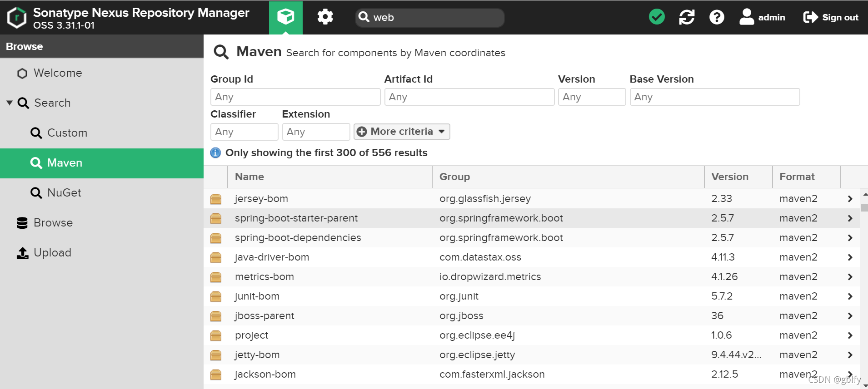Select the org.jboss group cell
Image resolution: width=868 pixels, height=389 pixels.
point(461,316)
